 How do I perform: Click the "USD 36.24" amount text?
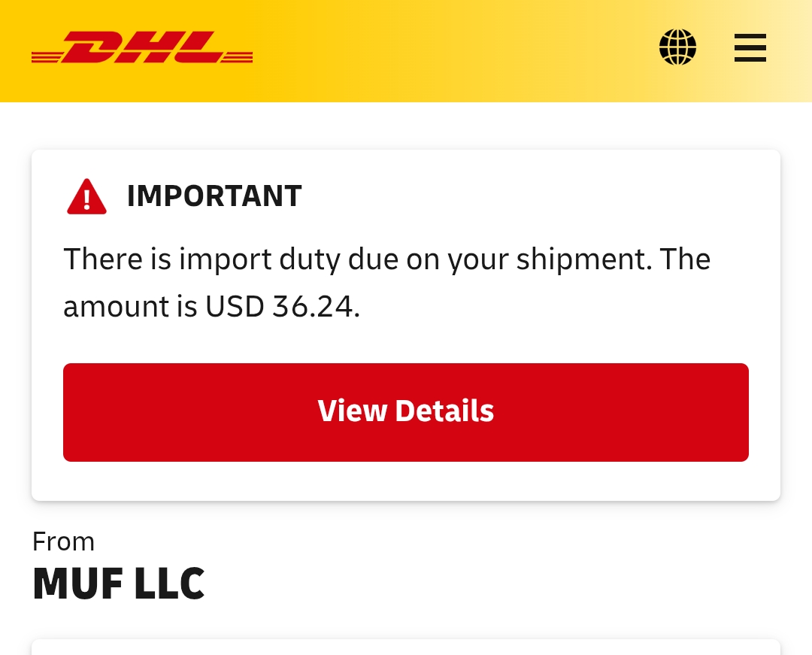(282, 307)
